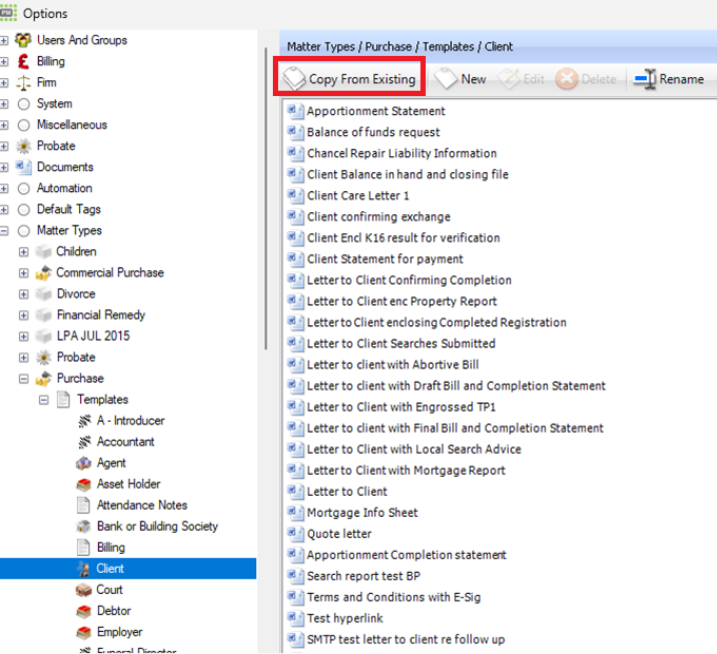
Task: Select Balance of funds request template
Action: [373, 132]
